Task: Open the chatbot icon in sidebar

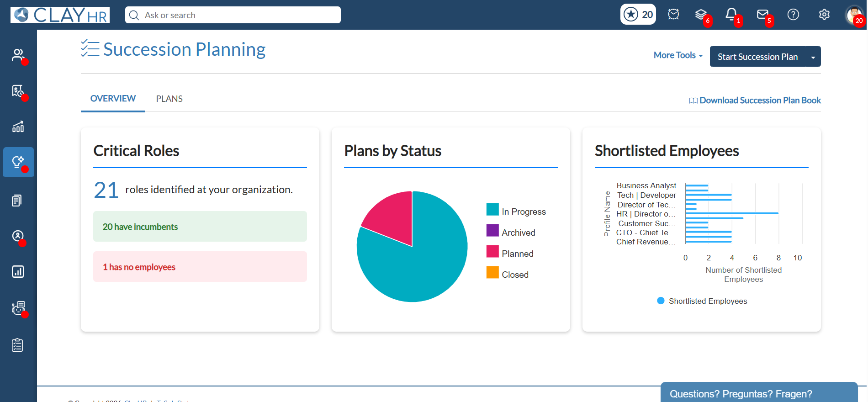Action: [18, 308]
